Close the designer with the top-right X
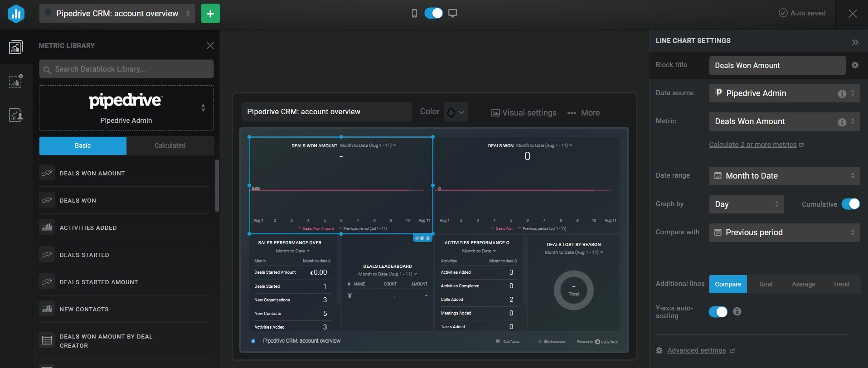This screenshot has width=868, height=368. tap(853, 14)
